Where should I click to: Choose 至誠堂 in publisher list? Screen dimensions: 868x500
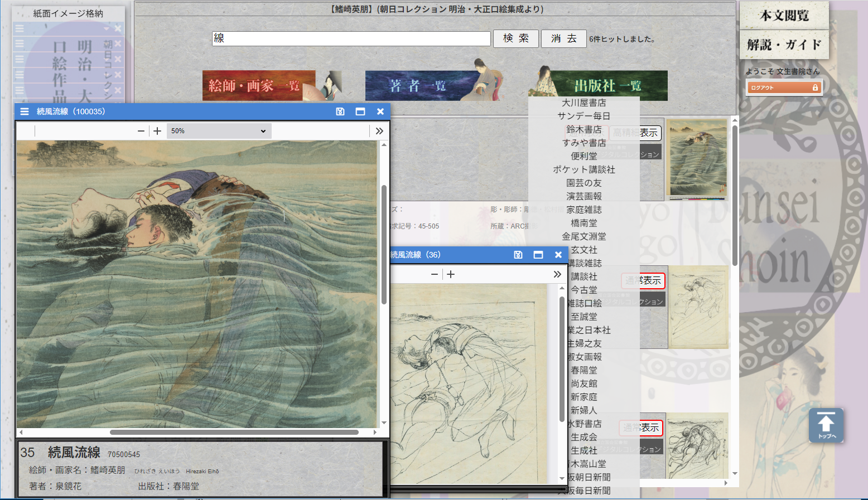[584, 317]
